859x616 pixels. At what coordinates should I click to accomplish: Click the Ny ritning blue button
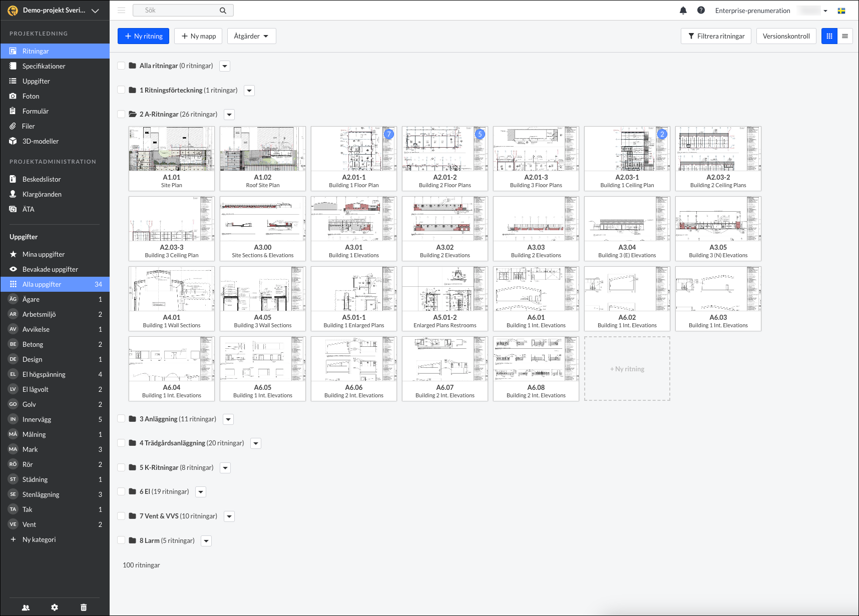143,36
